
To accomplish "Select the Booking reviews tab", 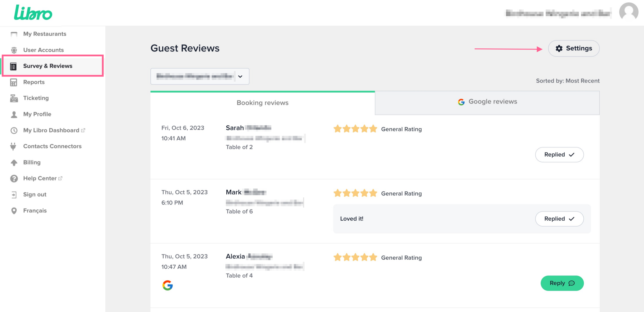I will tap(262, 103).
